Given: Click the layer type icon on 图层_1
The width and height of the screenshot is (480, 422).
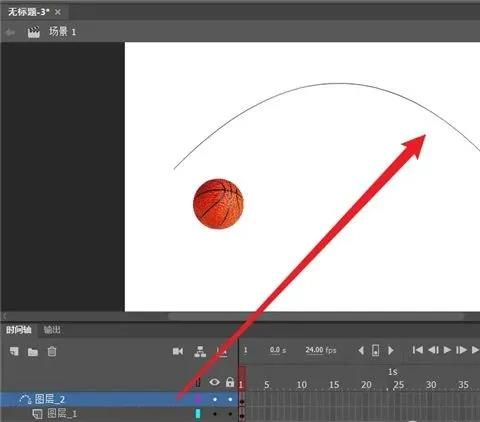Looking at the screenshot, I should tap(37, 414).
